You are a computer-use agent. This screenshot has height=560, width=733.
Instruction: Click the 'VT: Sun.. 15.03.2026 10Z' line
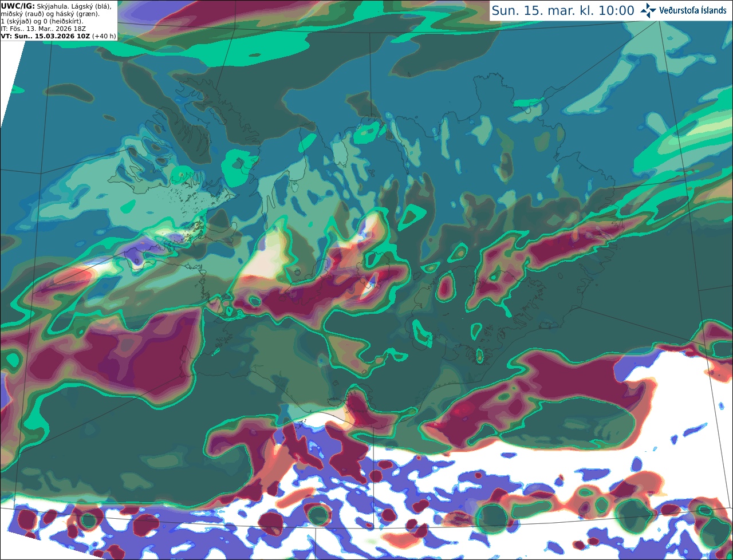tap(46, 36)
